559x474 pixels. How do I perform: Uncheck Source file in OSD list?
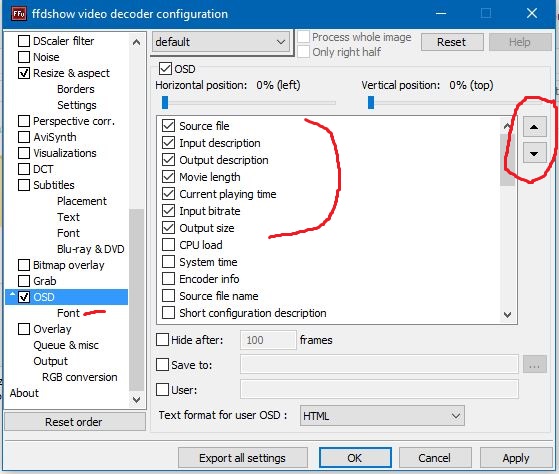[x=168, y=126]
